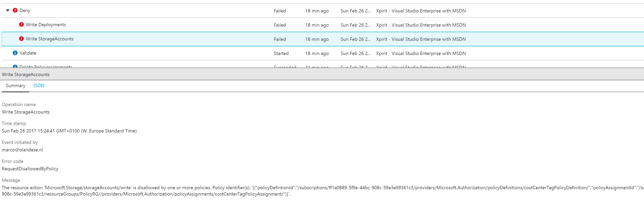Click the 'Time stamp' field label

tap(14, 123)
